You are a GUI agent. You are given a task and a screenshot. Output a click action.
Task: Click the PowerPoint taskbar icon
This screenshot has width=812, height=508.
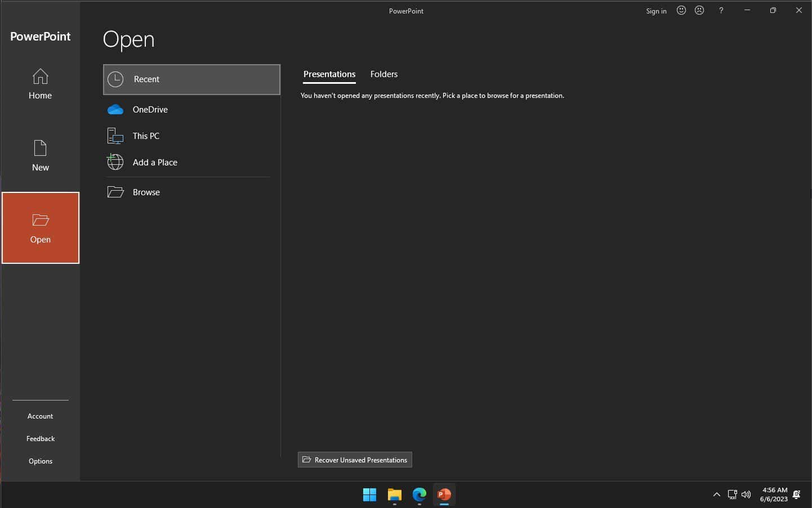click(x=444, y=494)
